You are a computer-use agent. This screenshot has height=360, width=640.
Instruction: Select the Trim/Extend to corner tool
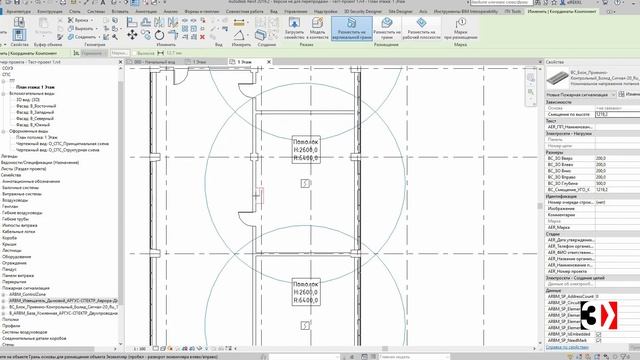(173, 36)
